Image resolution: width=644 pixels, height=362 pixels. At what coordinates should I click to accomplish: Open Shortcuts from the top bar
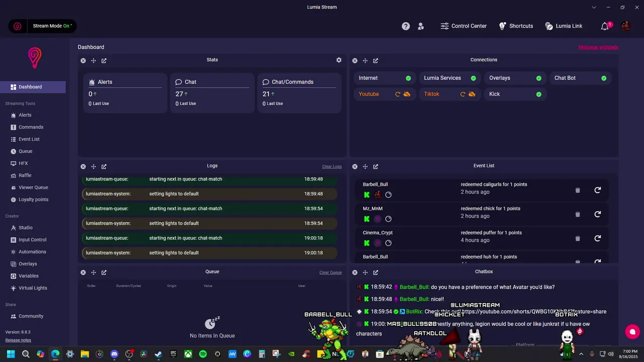[x=516, y=26]
